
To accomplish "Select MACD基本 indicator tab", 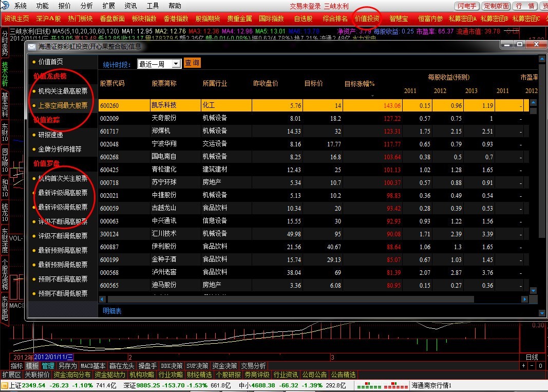I will (93, 366).
